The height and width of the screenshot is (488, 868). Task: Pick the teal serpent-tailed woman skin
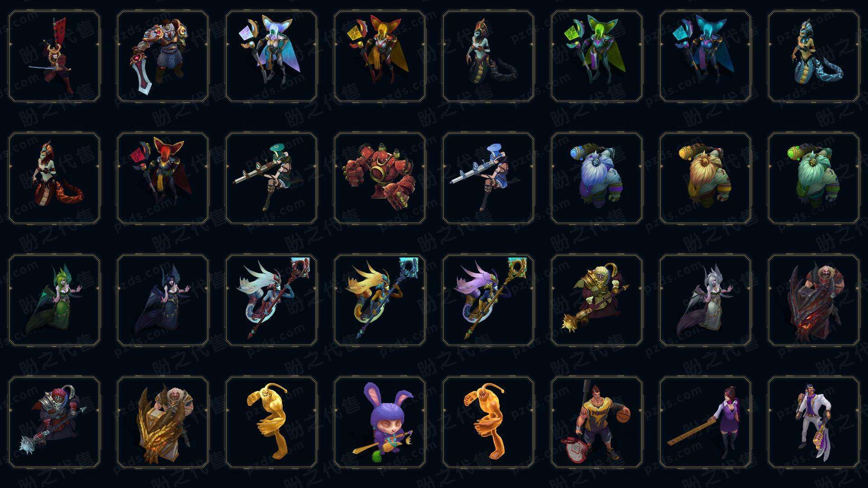pos(814,56)
